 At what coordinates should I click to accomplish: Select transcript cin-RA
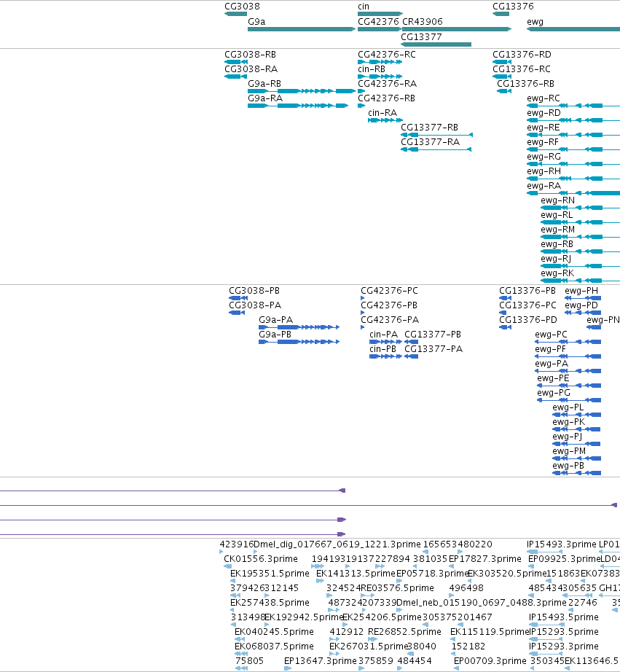(x=382, y=113)
